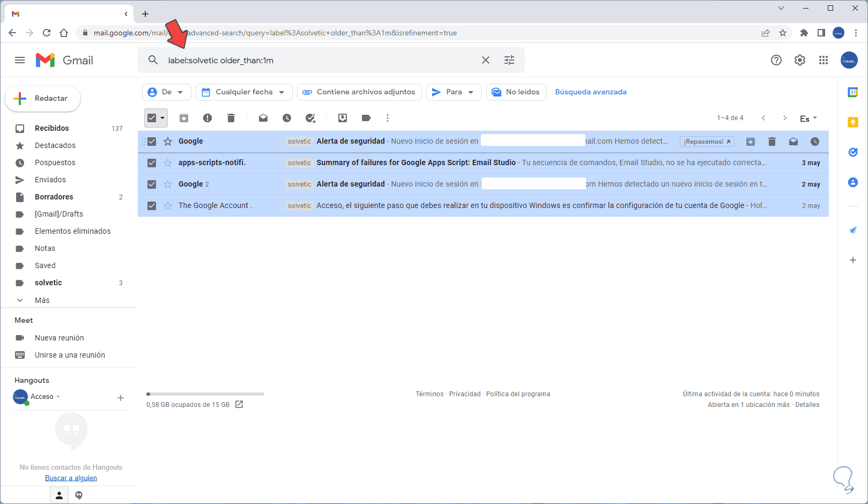Get add-ons with the plus icon
Image resolution: width=868 pixels, height=504 pixels.
point(853,260)
